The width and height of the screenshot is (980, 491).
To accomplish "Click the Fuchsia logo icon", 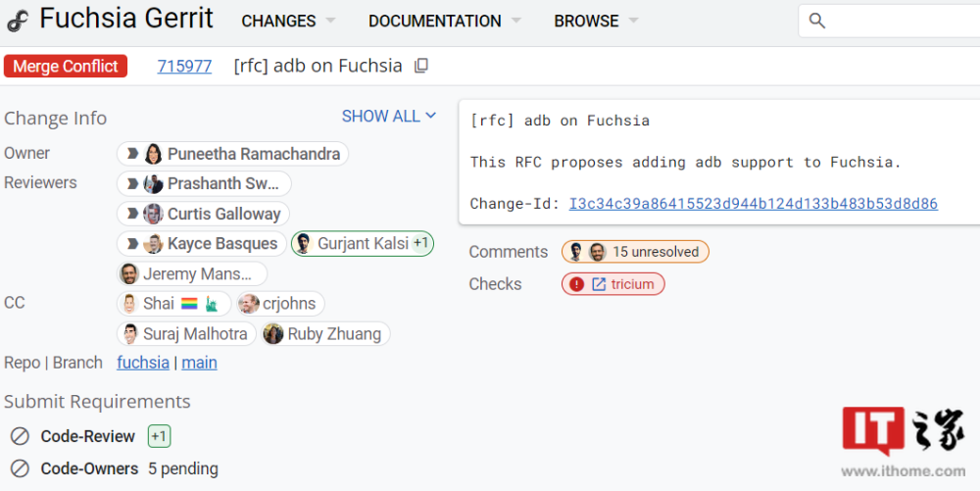I will (18, 20).
